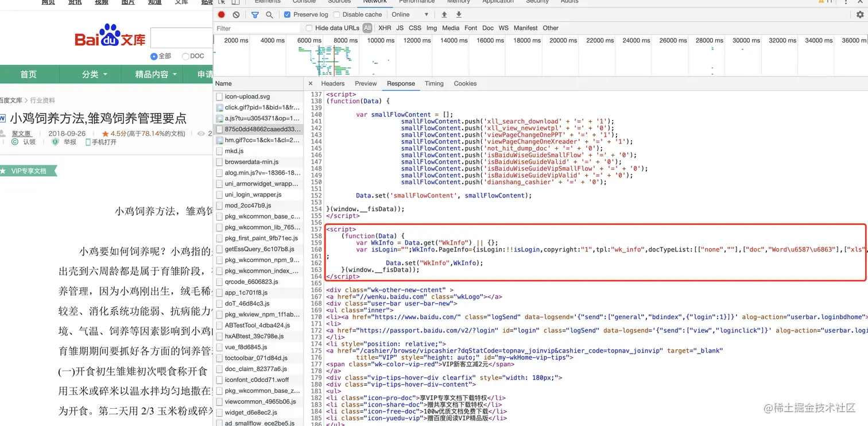Click the 首页 navigation link
The image size is (868, 426).
tap(29, 75)
